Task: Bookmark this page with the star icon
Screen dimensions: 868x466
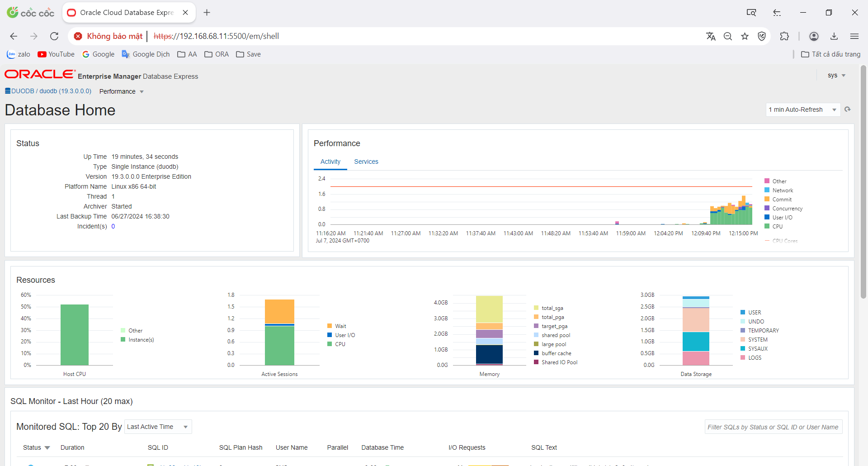Action: (x=745, y=36)
